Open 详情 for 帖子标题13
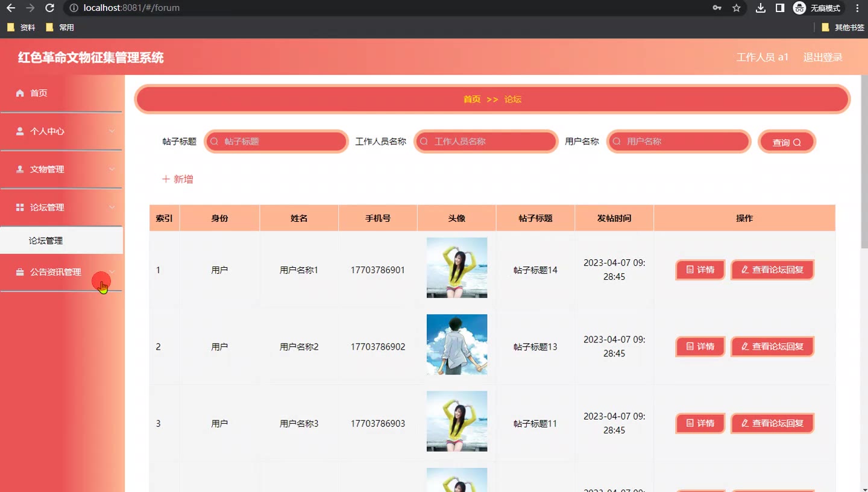 pyautogui.click(x=700, y=347)
